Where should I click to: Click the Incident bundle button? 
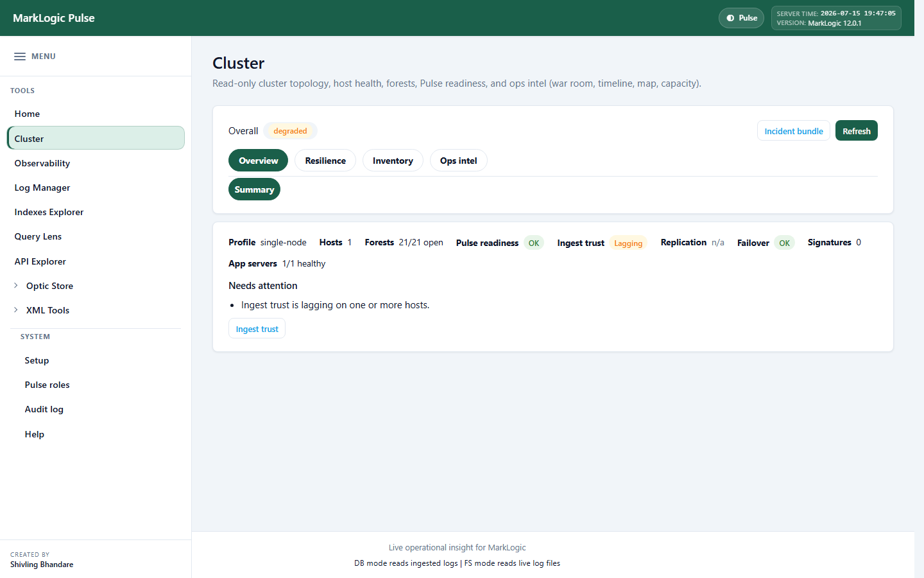(x=794, y=131)
